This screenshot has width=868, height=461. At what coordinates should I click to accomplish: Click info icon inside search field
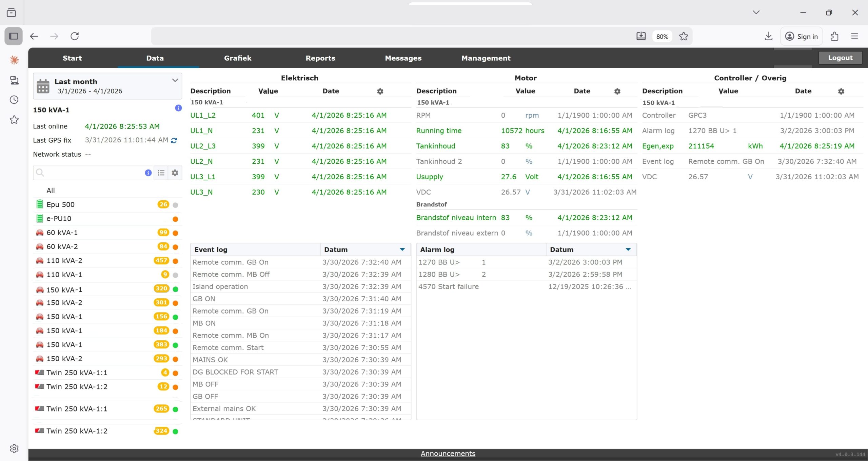tap(148, 173)
